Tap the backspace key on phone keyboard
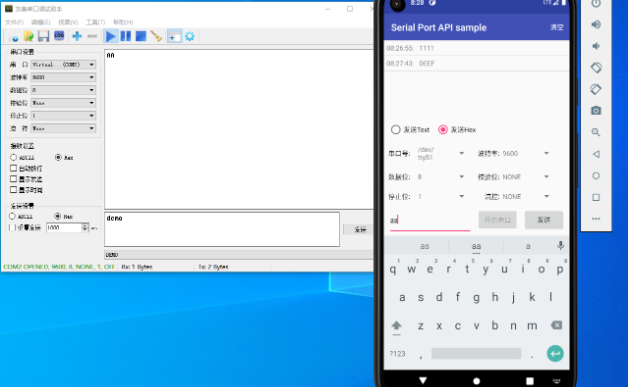Viewport: 628px width, 387px height. 556,325
